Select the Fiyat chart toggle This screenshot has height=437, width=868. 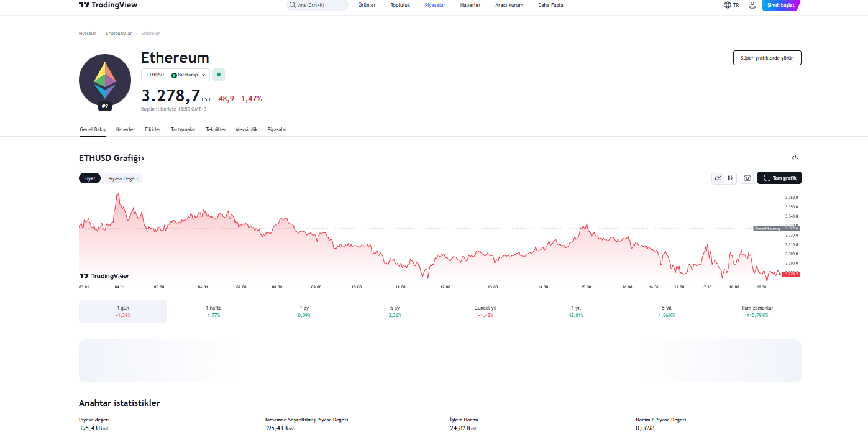(89, 178)
